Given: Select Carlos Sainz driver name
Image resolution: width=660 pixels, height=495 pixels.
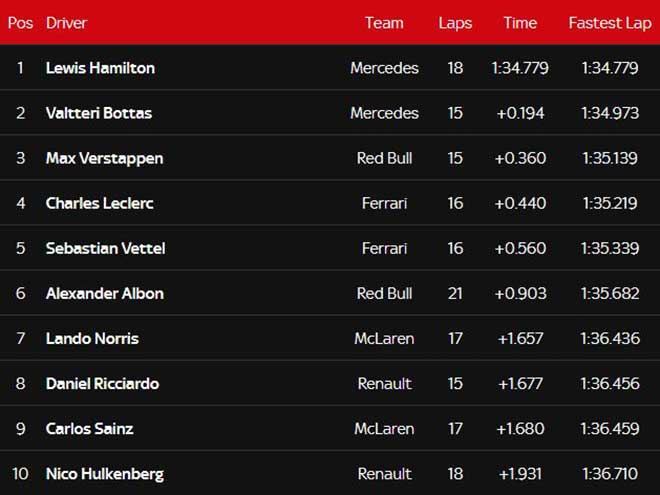Looking at the screenshot, I should pos(89,428).
